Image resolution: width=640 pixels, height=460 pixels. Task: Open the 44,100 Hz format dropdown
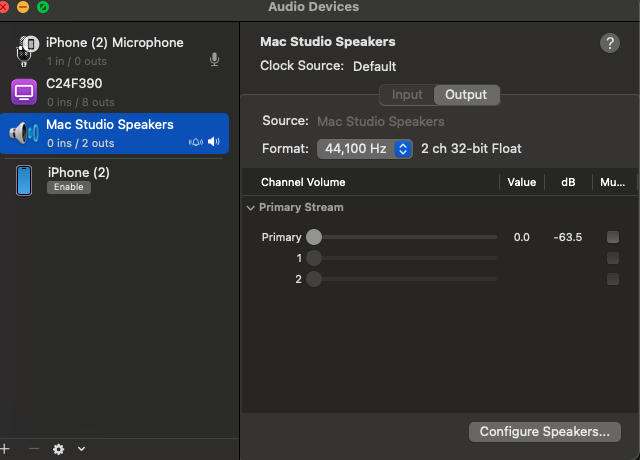364,149
